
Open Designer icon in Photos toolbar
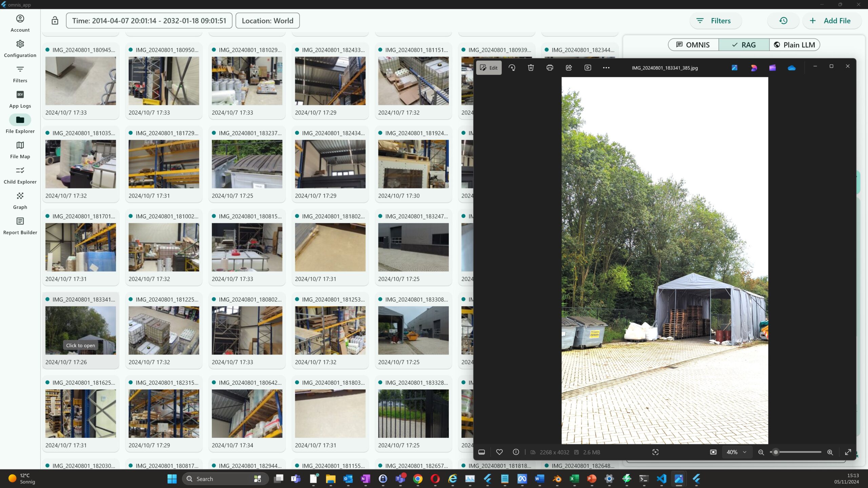point(754,68)
